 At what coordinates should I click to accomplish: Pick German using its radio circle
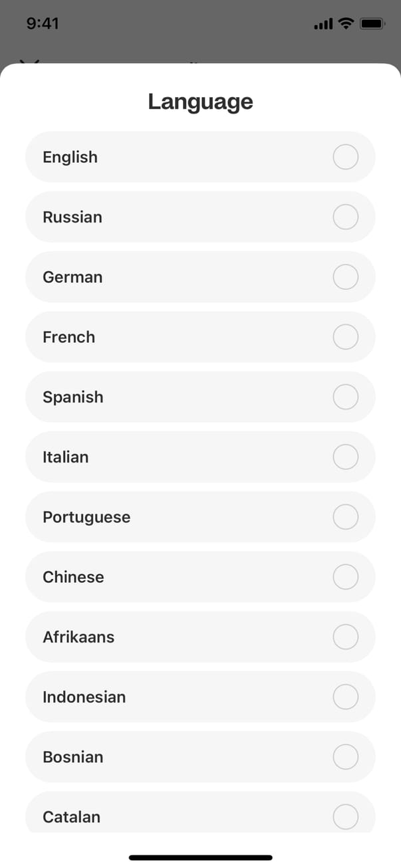tap(345, 277)
